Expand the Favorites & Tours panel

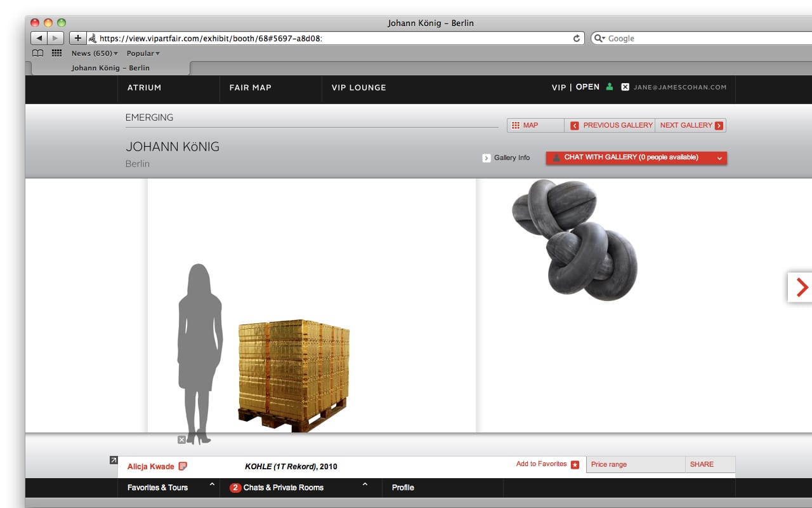[x=212, y=486]
